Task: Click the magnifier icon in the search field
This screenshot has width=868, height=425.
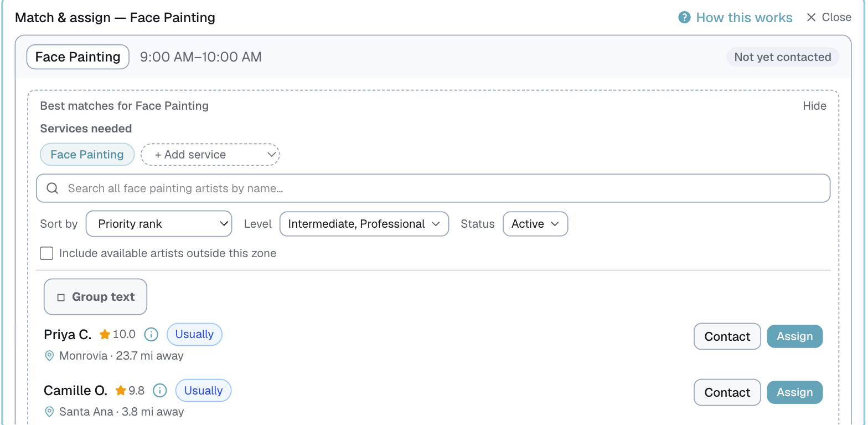Action: point(53,188)
